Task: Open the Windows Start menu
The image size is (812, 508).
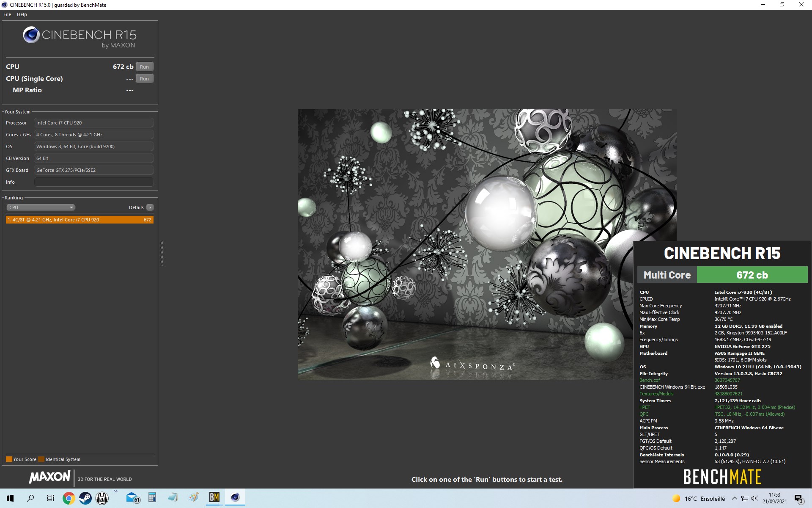Action: click(x=10, y=498)
